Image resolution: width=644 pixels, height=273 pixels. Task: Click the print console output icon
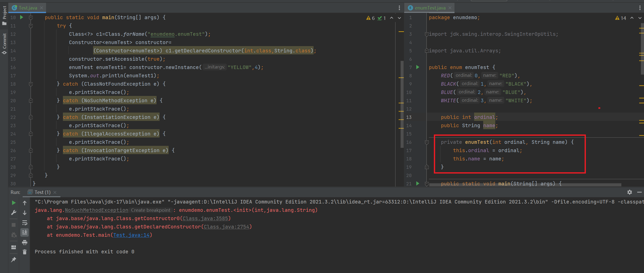point(25,243)
